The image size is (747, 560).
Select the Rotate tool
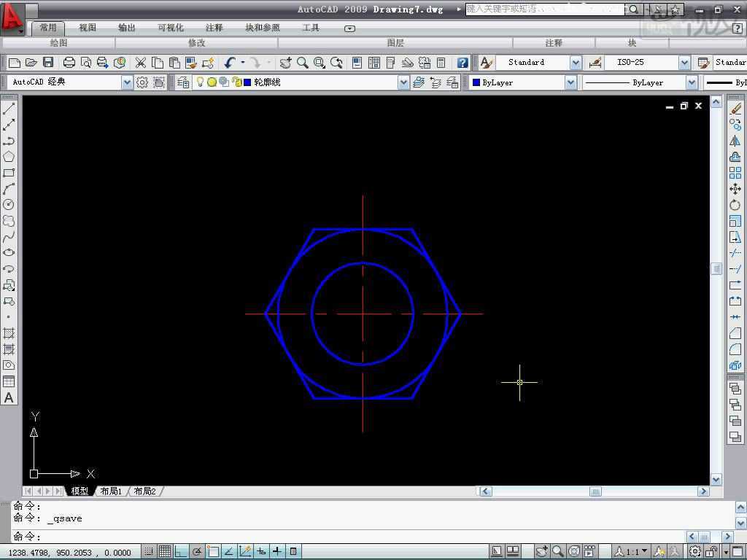click(735, 205)
